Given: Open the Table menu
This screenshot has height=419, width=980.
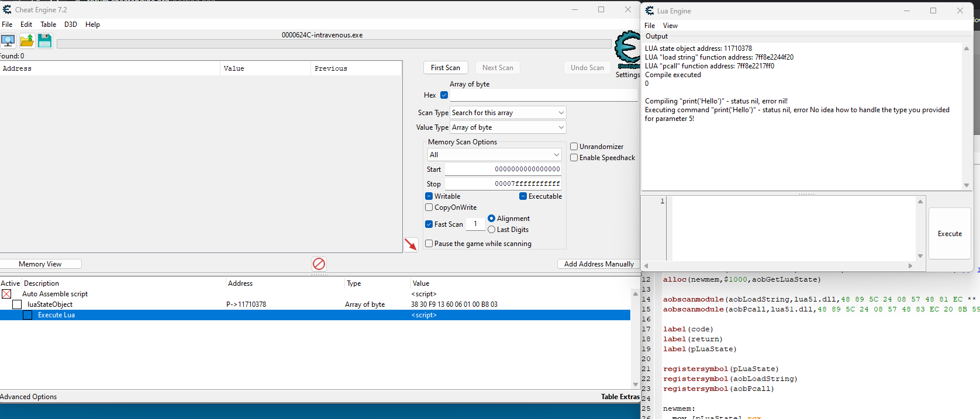Looking at the screenshot, I should pos(48,25).
